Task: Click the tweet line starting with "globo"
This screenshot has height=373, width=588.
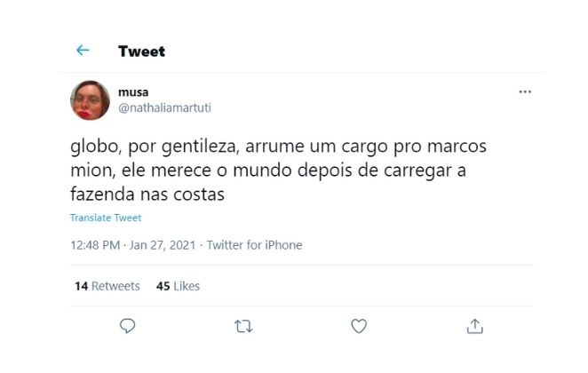Action: [278, 146]
